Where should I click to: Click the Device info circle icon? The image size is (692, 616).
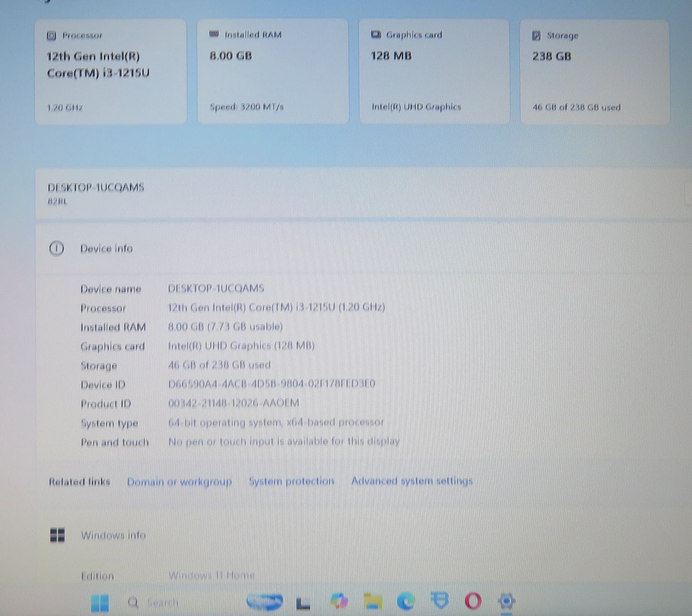point(57,249)
